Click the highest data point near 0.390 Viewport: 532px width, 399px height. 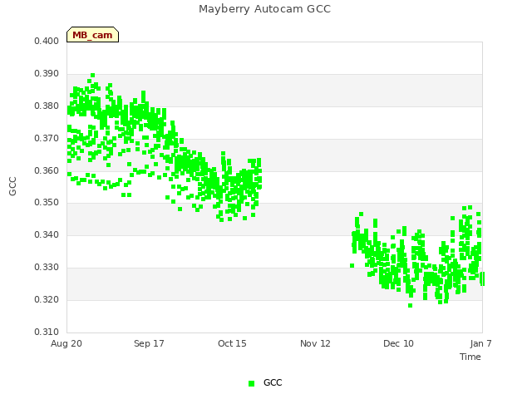[92, 76]
